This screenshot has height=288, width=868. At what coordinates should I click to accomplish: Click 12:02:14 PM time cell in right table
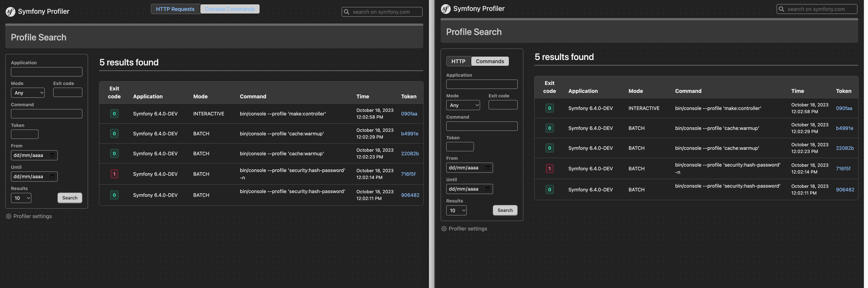click(809, 169)
